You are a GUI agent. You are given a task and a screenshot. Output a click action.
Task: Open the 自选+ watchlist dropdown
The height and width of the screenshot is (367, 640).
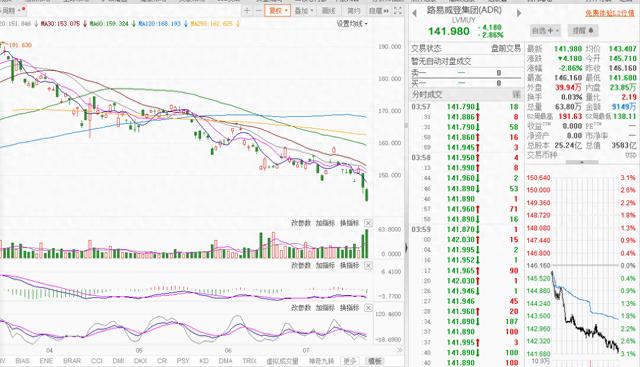click(545, 31)
